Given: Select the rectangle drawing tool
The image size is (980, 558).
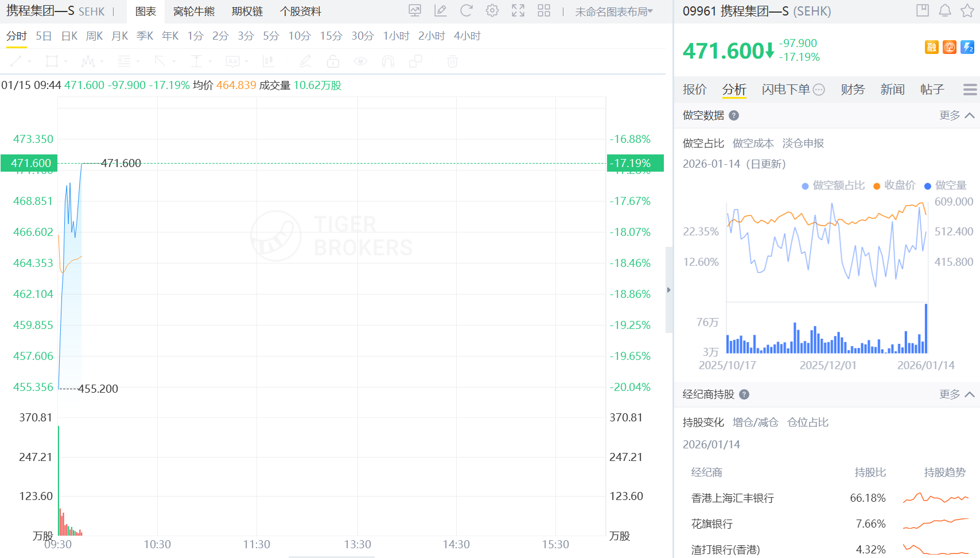Looking at the screenshot, I should click(x=50, y=61).
